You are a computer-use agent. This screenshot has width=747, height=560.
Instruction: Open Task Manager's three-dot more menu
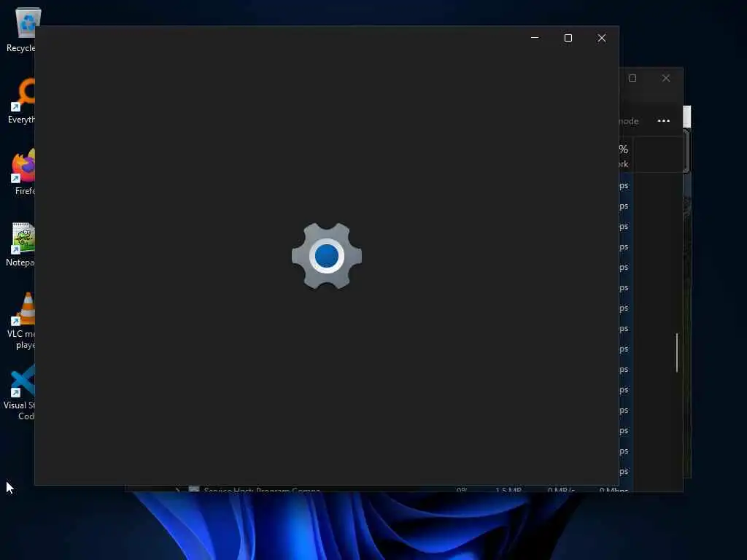click(664, 121)
